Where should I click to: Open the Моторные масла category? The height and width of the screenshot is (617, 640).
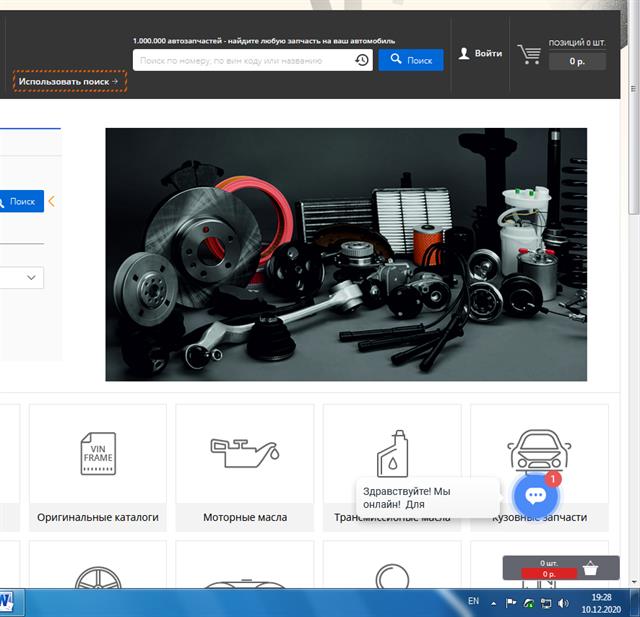coord(245,517)
